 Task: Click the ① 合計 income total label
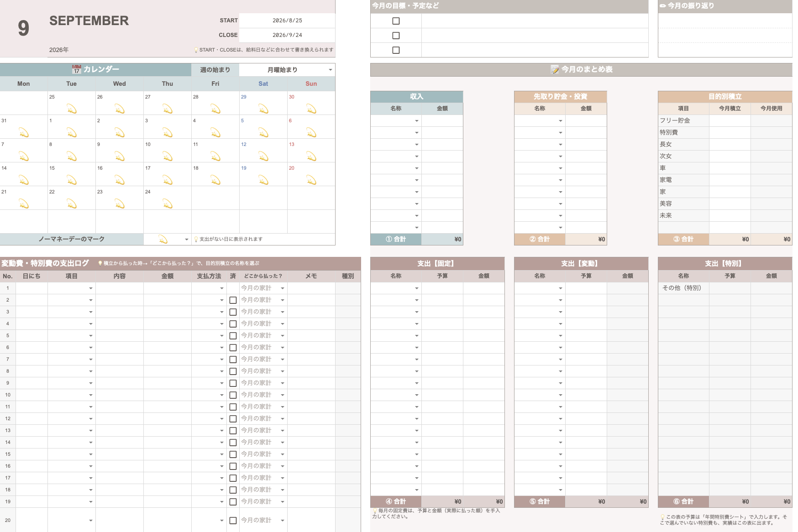[x=396, y=239]
